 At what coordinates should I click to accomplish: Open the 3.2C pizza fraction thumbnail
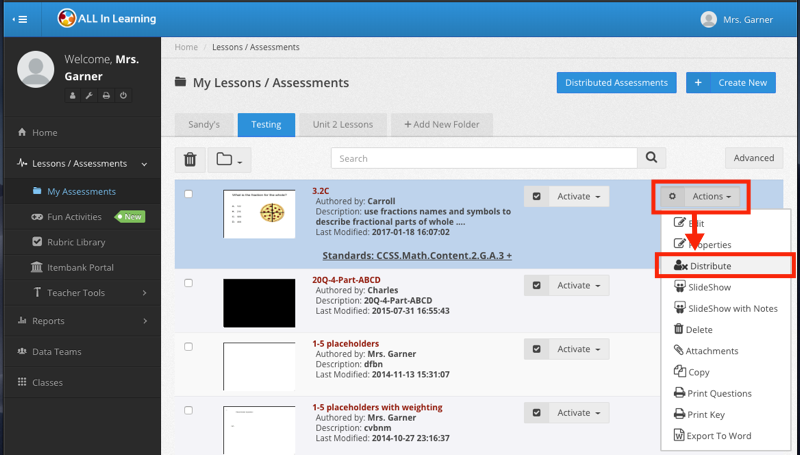click(259, 213)
